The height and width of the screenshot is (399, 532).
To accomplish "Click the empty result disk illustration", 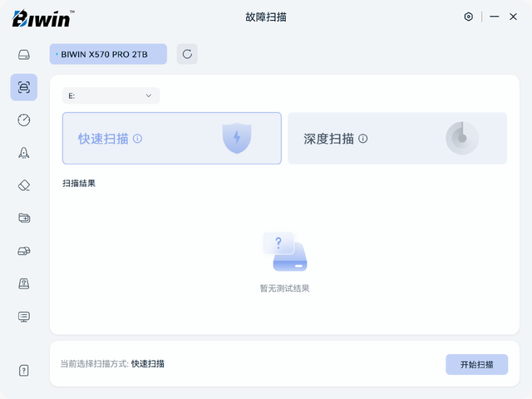I will coord(285,251).
